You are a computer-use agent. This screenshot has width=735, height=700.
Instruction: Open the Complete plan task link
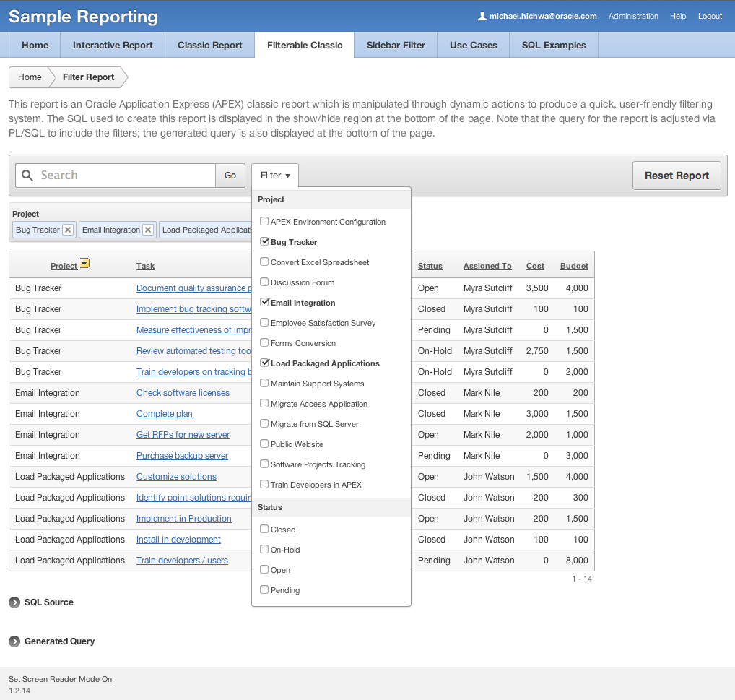164,414
